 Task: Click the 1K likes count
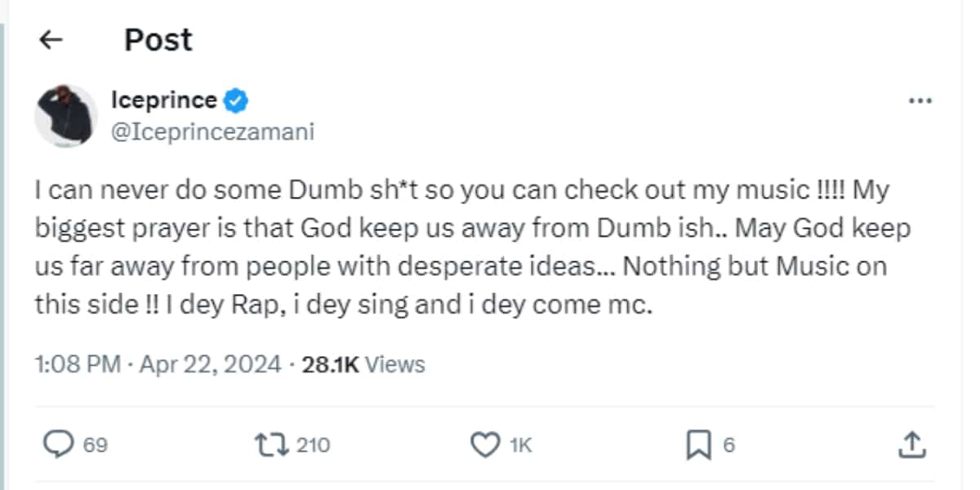[x=521, y=445]
